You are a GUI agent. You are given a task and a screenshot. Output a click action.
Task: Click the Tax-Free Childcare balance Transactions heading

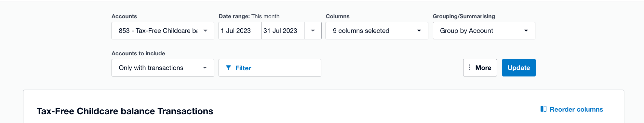125,111
